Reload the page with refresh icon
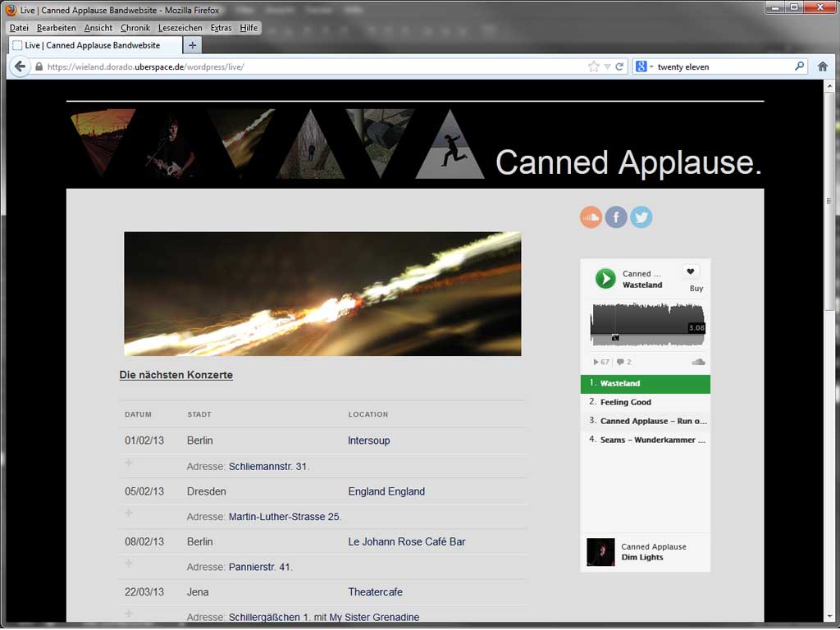The width and height of the screenshot is (840, 630). coord(619,66)
